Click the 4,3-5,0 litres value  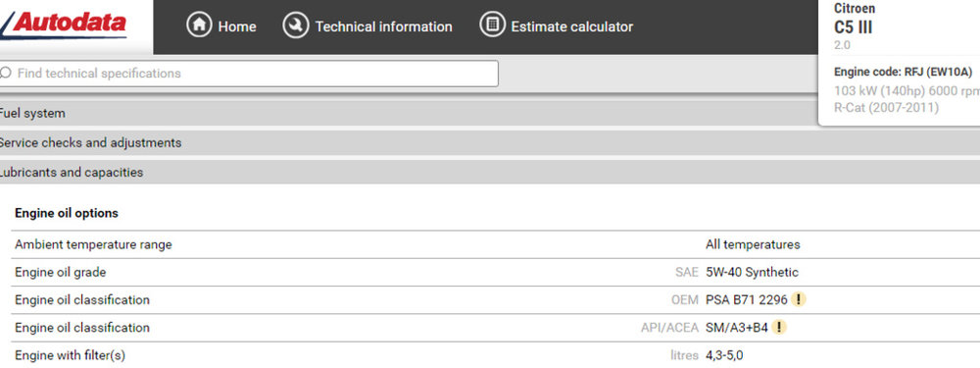coord(724,355)
